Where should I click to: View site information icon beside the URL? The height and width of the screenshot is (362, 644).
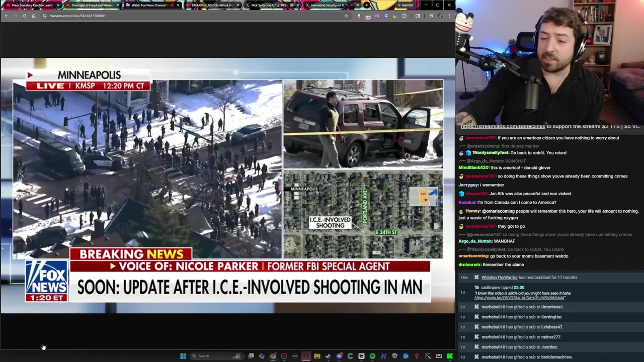point(44,16)
